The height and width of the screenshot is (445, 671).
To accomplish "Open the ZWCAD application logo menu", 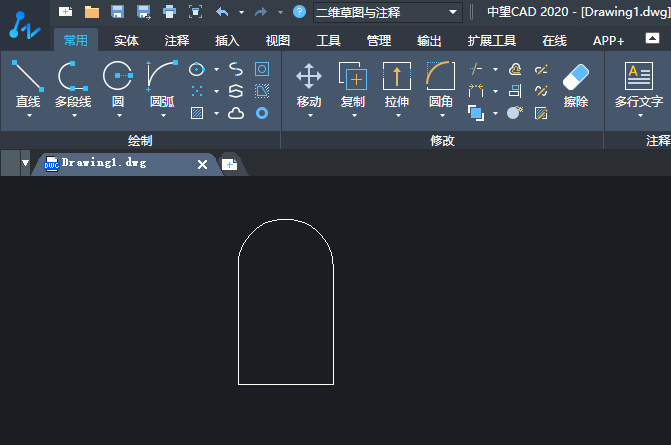I will (24, 25).
